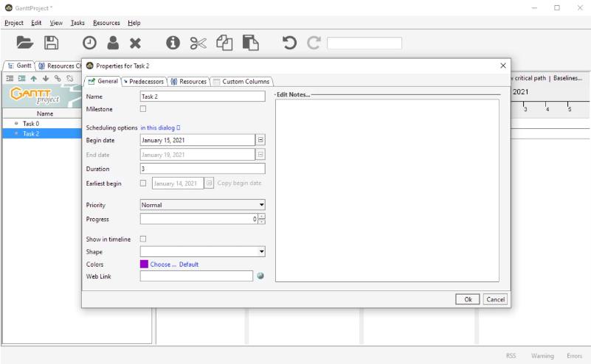Viewport: 591px width, 364px height.
Task: Click the save project floppy icon
Action: click(51, 43)
